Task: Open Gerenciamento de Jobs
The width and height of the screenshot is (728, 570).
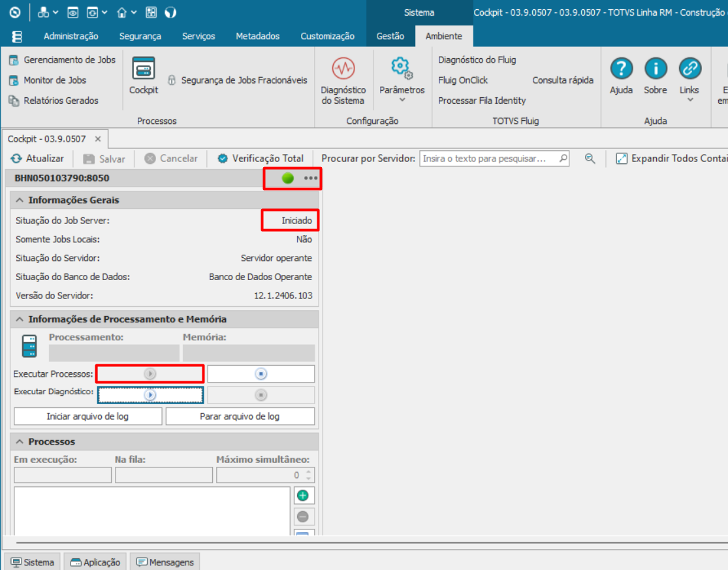Action: click(62, 60)
